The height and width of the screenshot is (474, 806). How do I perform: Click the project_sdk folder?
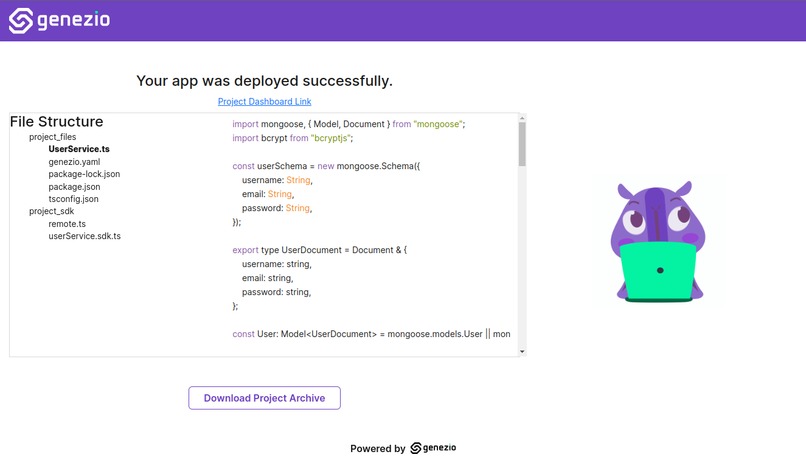click(x=51, y=211)
